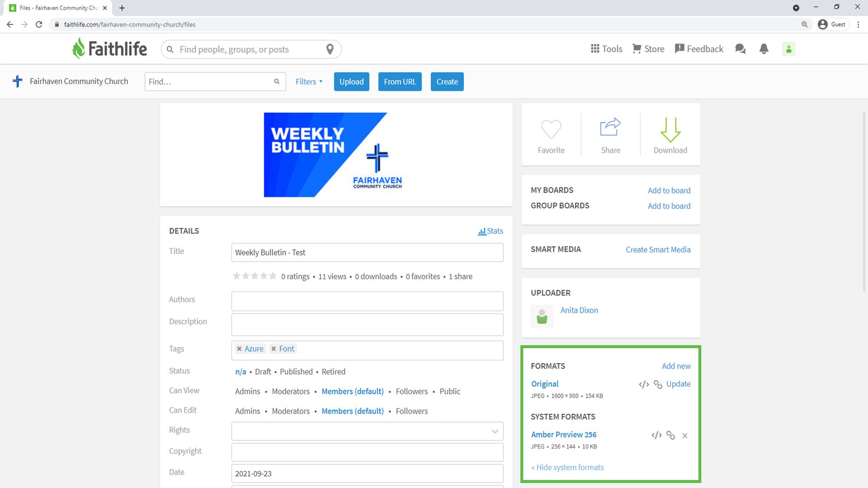Copy link for Amber Preview 256
868x488 pixels.
pos(670,435)
